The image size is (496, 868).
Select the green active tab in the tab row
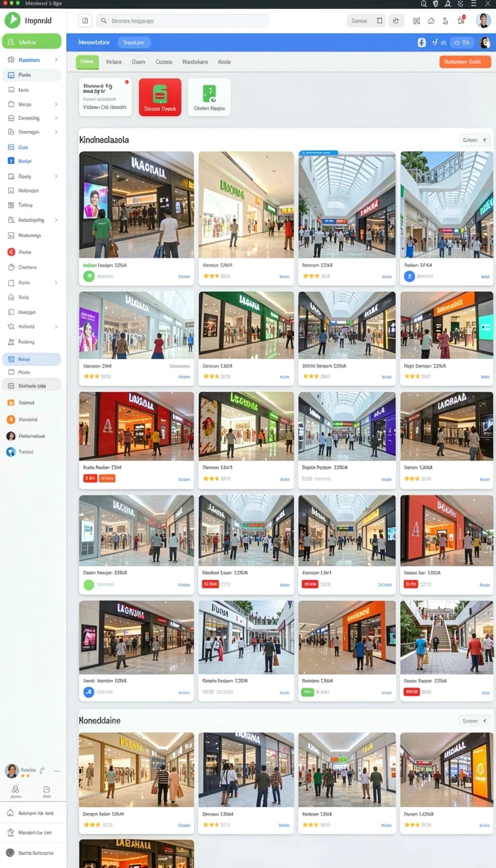click(x=87, y=62)
